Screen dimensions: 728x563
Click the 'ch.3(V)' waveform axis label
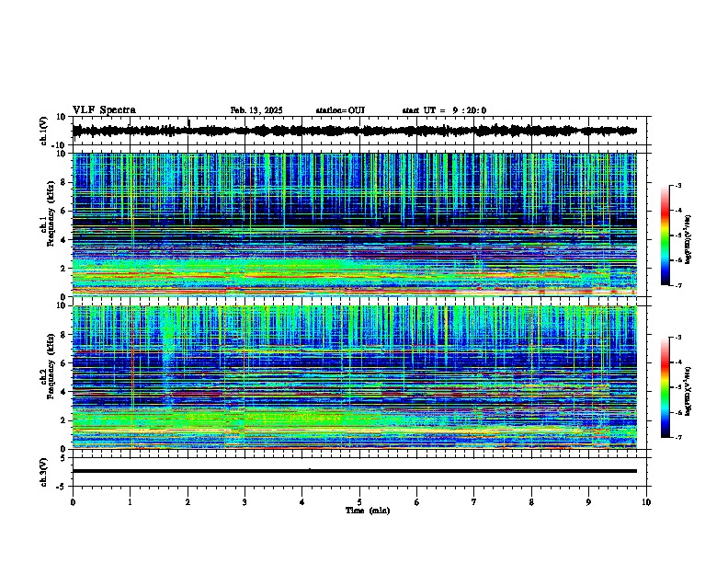[x=44, y=472]
